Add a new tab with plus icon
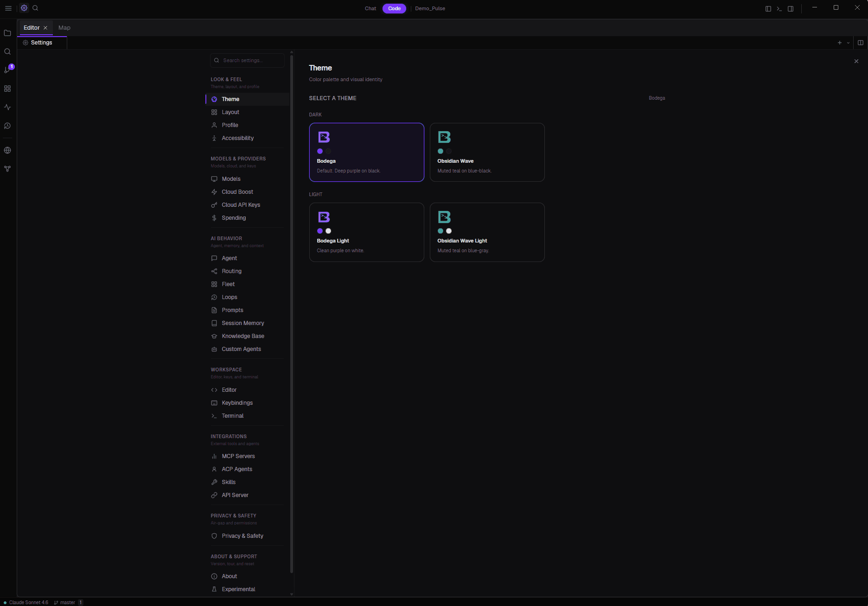 840,43
